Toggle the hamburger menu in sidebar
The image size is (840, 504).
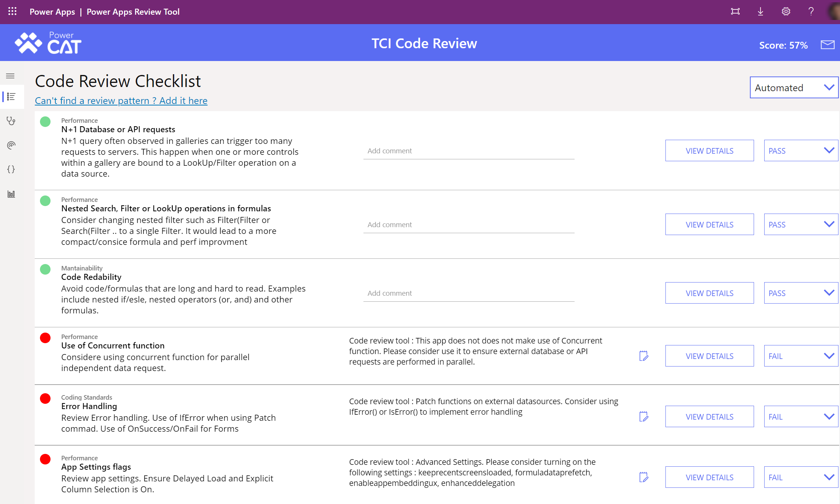tap(11, 76)
